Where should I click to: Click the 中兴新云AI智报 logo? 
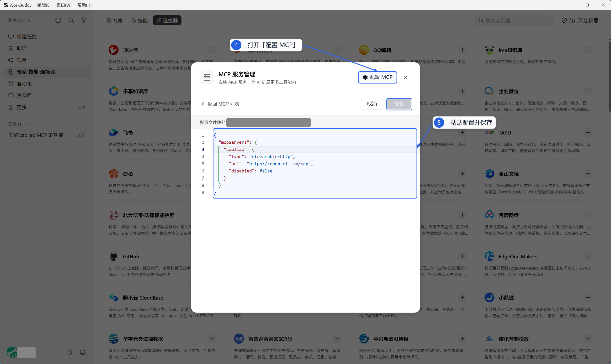pyautogui.click(x=364, y=339)
